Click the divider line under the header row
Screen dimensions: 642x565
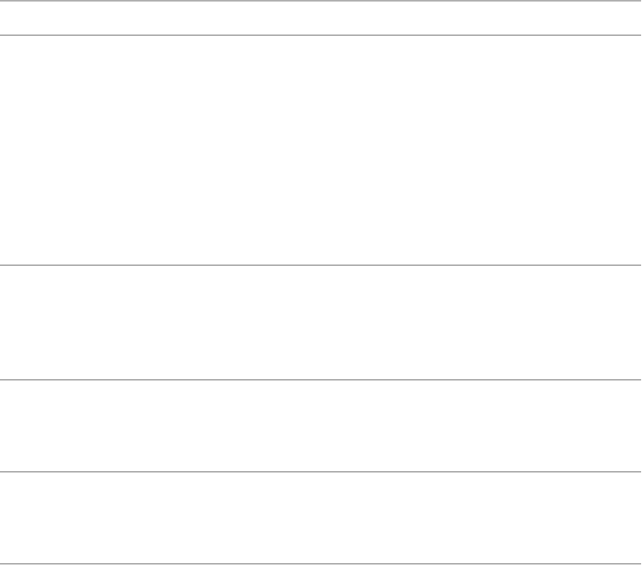(x=320, y=36)
